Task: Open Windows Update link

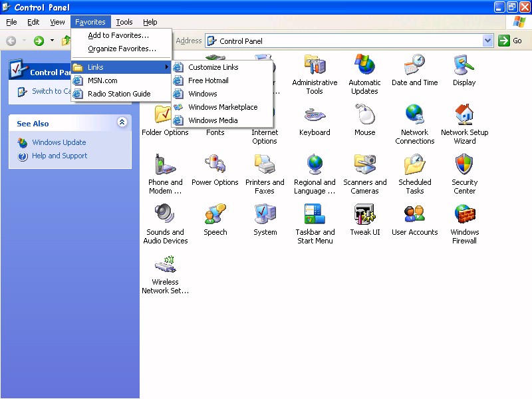Action: pyautogui.click(x=59, y=142)
